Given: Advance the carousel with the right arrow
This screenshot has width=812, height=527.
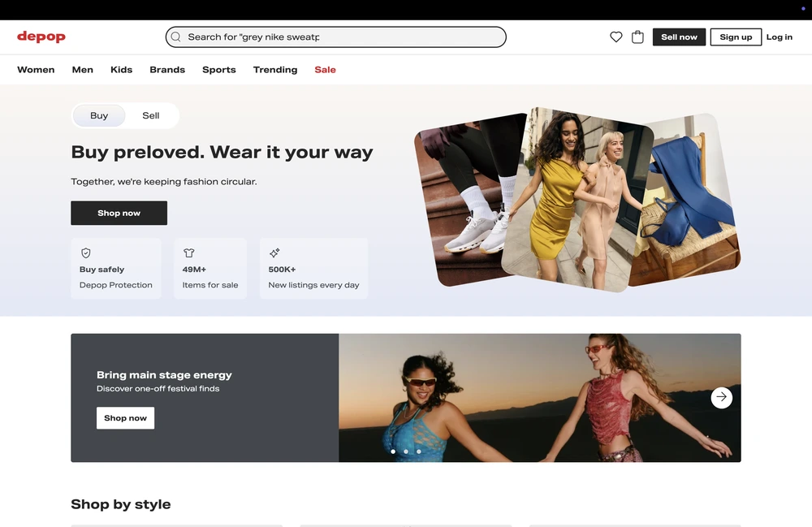Looking at the screenshot, I should click(x=721, y=397).
